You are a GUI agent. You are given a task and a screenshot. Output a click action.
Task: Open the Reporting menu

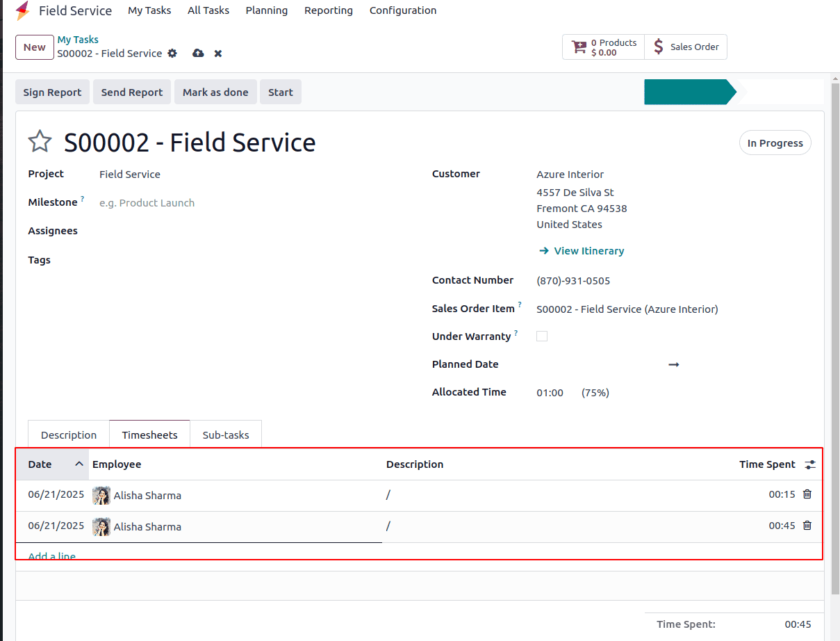pyautogui.click(x=329, y=10)
